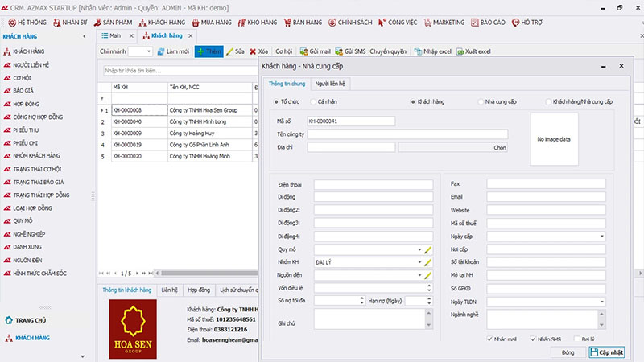The height and width of the screenshot is (362, 644).
Task: Click pencil icon next to Quy mô
Action: [x=429, y=250]
